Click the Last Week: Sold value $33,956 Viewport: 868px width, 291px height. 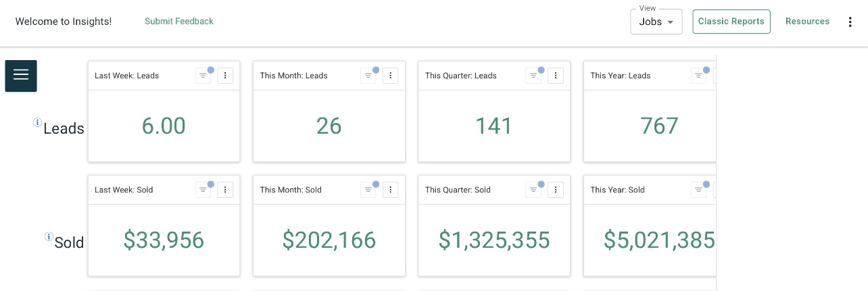point(164,240)
